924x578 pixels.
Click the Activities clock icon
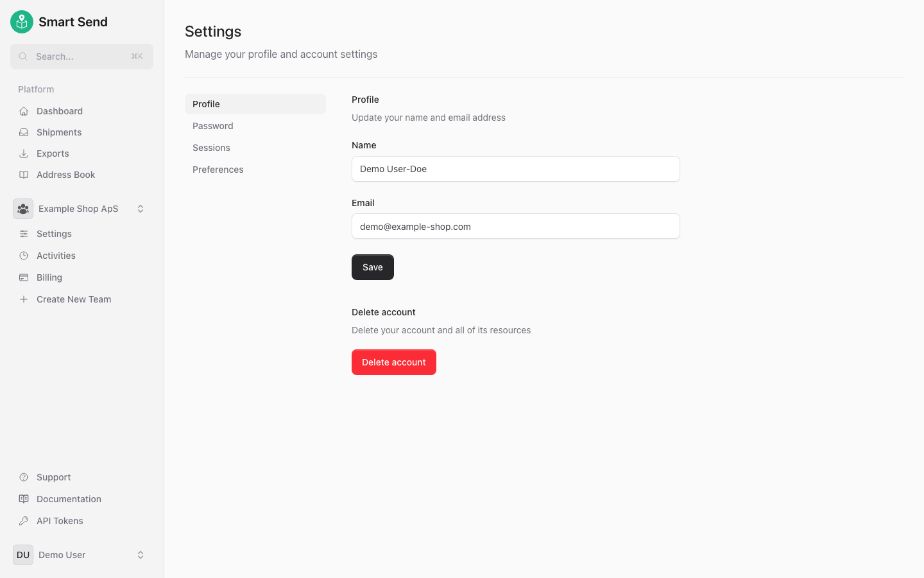tap(23, 255)
